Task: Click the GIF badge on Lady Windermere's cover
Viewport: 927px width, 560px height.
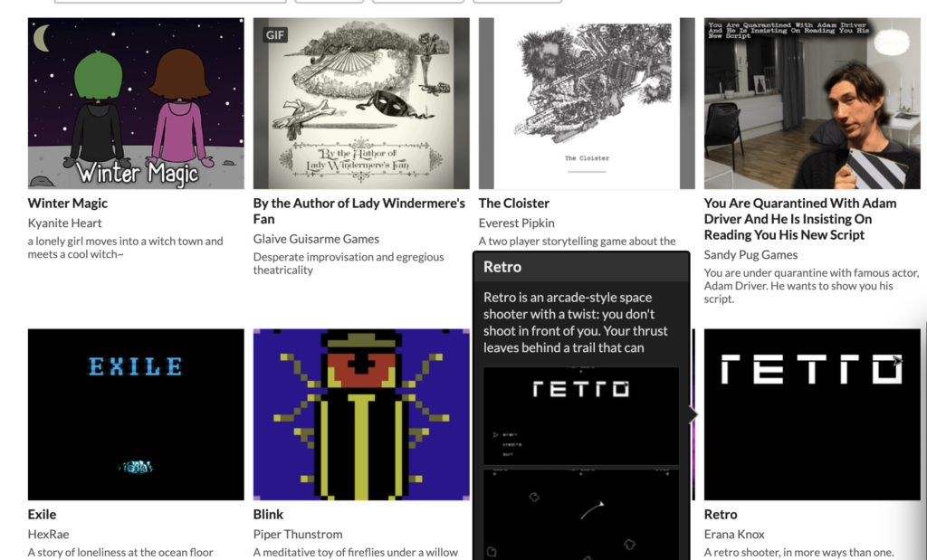Action: (275, 35)
